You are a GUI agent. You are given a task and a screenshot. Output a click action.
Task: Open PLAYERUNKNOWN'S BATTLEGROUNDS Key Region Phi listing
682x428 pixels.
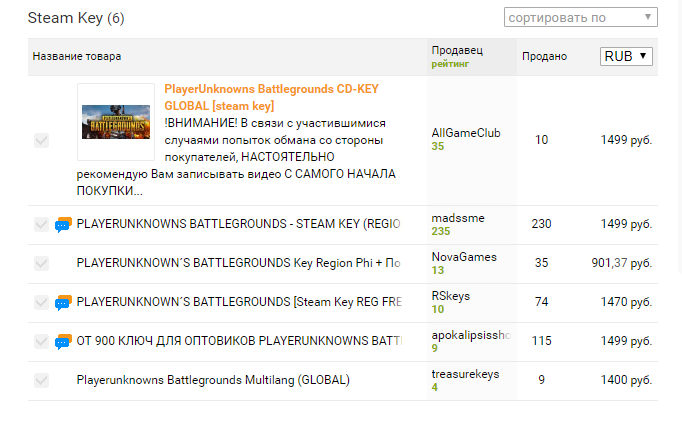[238, 263]
